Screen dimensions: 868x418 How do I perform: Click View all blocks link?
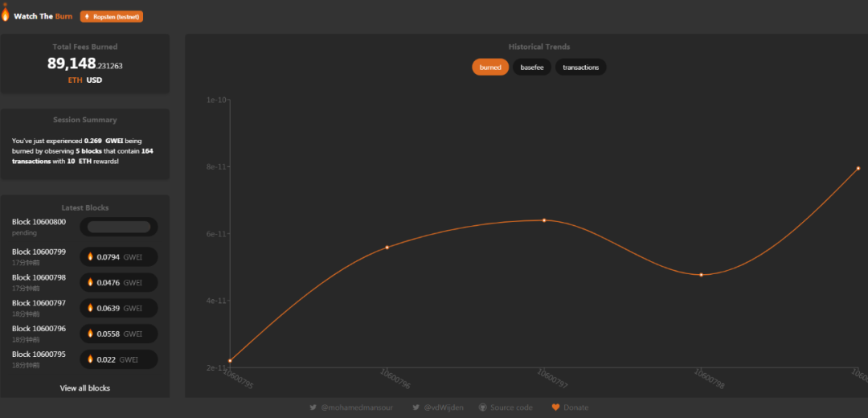pos(84,388)
